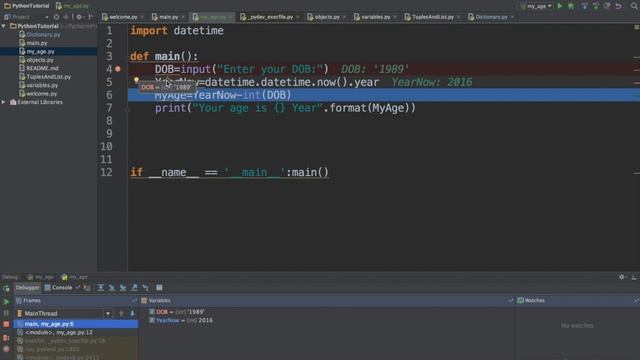Click the inline DOB: '1989' debug value
This screenshot has height=360, width=640.
[375, 69]
